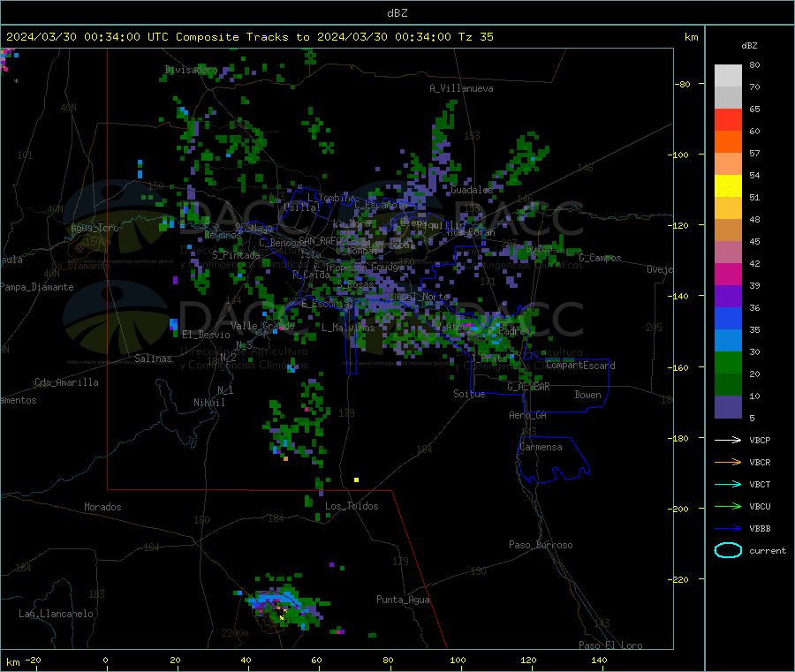
Task: Click the Punta_Agua location label
Action: (403, 600)
